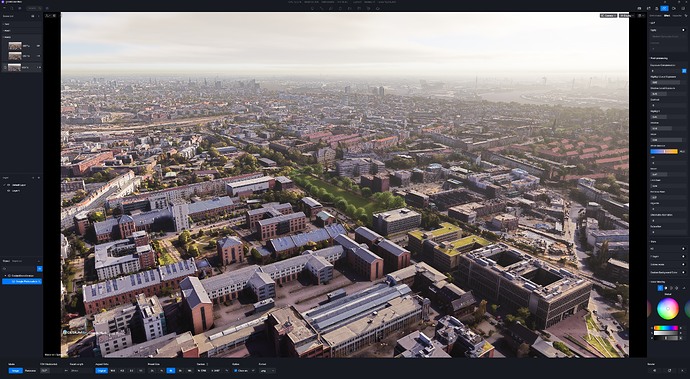The width and height of the screenshot is (690, 379).
Task: Adjust the White Balance gradient slider
Action: point(664,151)
